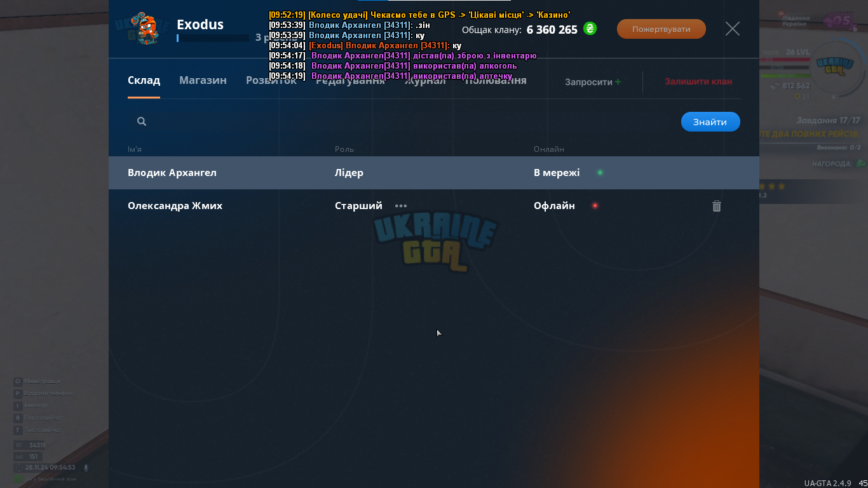Delete member Олександра Жмих with trash icon
Image resolution: width=868 pixels, height=488 pixels.
717,206
